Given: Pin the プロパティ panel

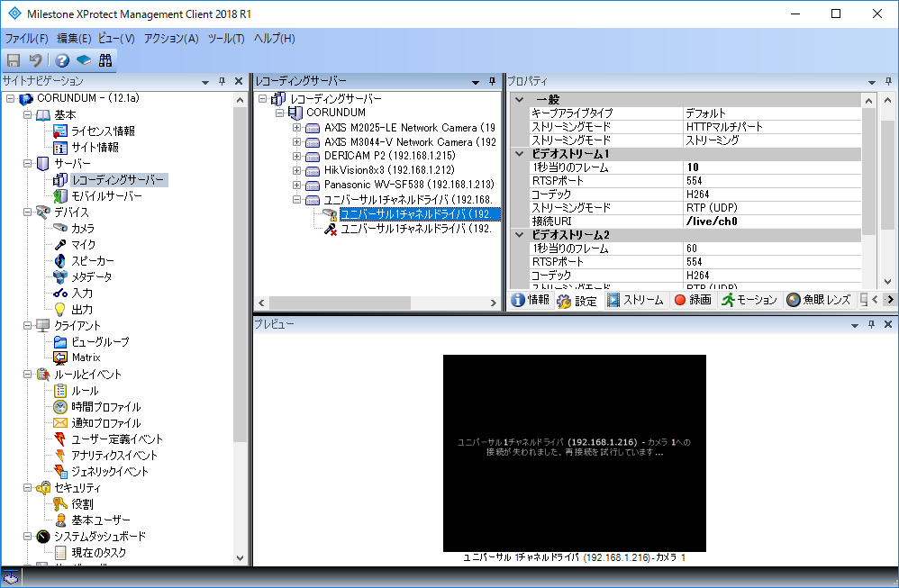Looking at the screenshot, I should (x=888, y=81).
